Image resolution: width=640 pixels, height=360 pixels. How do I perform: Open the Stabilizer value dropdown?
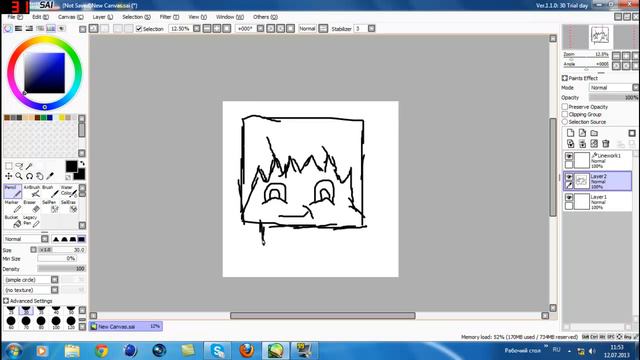371,29
